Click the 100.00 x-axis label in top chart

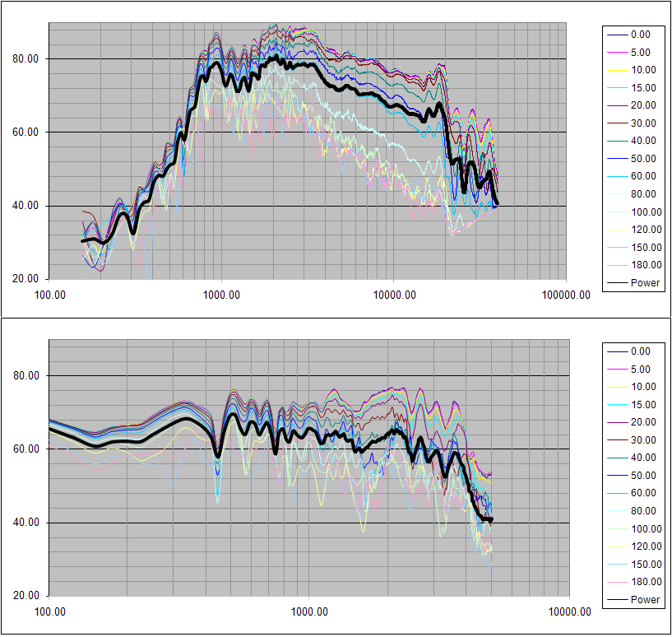49,295
